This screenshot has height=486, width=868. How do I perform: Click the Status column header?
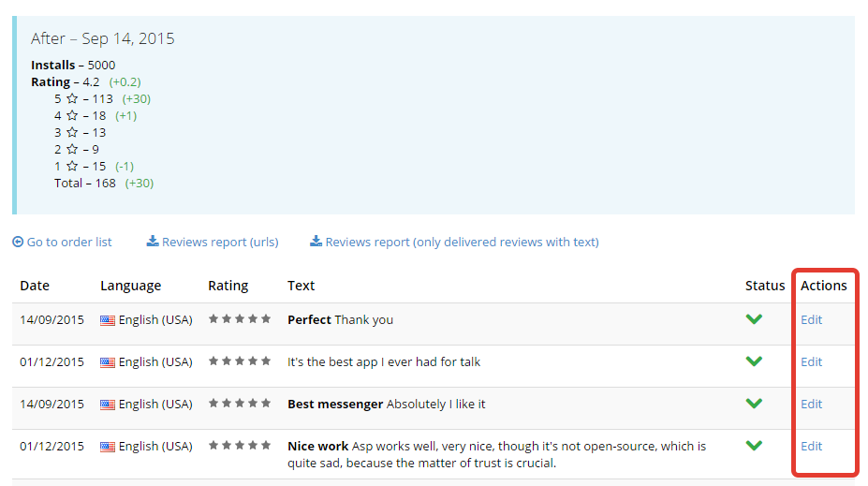coord(764,286)
